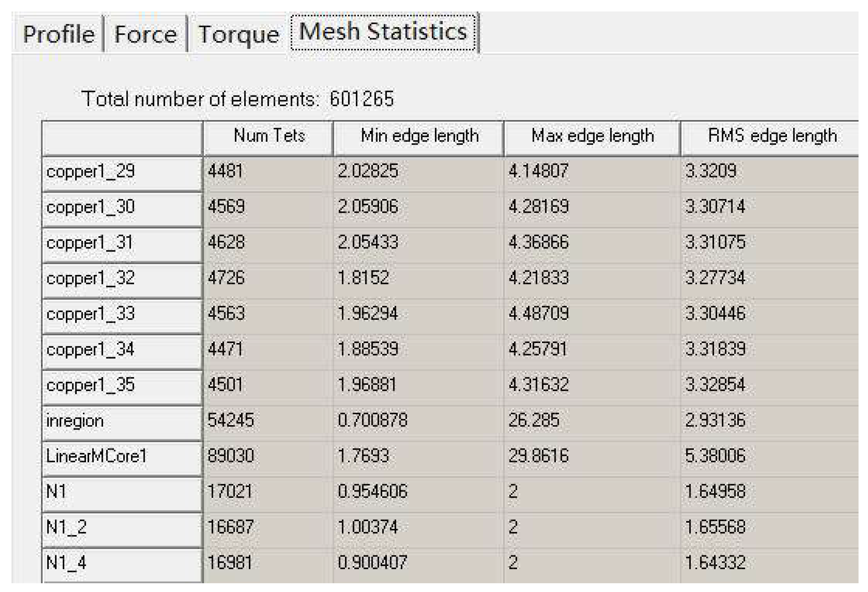Image resolution: width=868 pixels, height=592 pixels.
Task: Select the copper1_33 row header
Action: coord(122,315)
